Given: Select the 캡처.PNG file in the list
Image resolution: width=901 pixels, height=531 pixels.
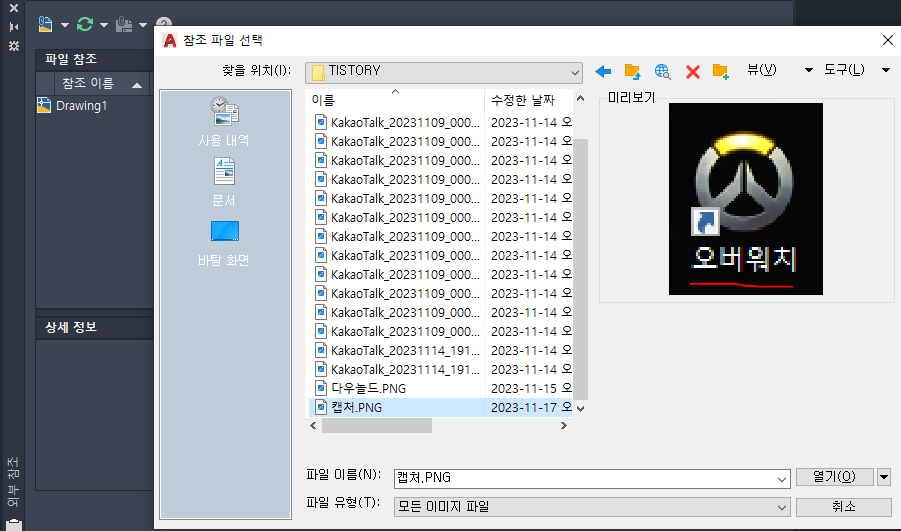Looking at the screenshot, I should [356, 407].
